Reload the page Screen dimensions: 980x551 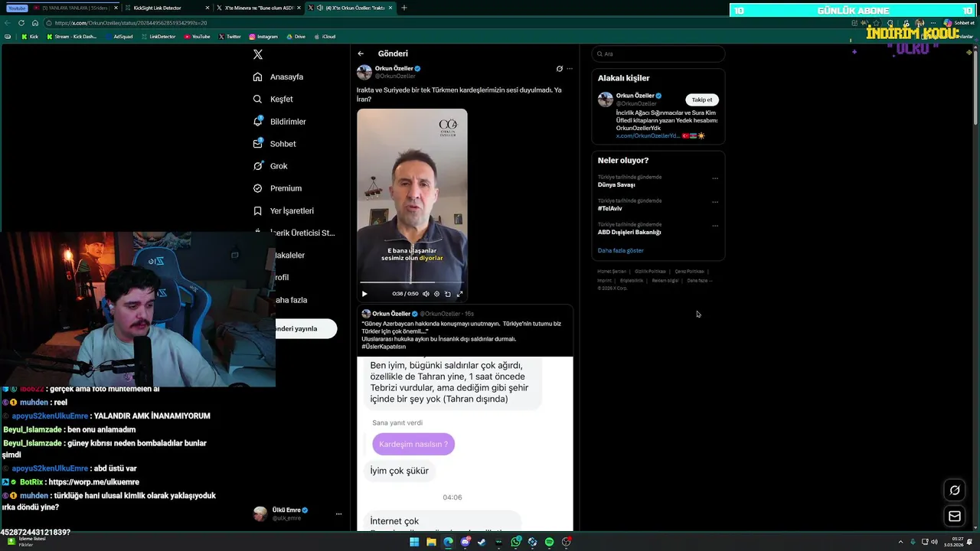[21, 23]
